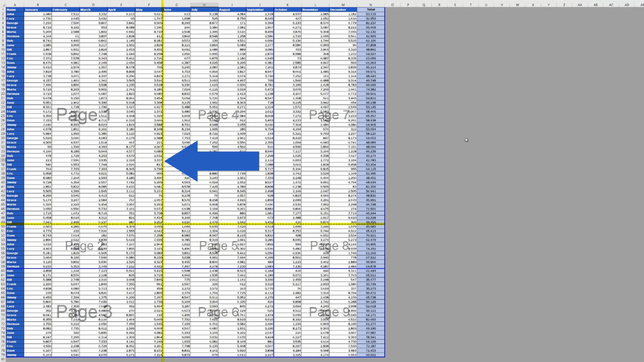644x362 pixels.
Task: Select column X header
Action: 533,5
